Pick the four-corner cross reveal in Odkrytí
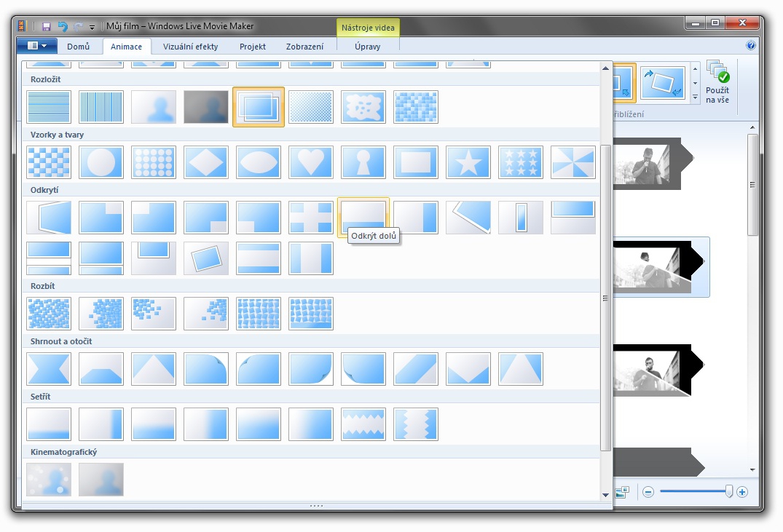 point(310,218)
